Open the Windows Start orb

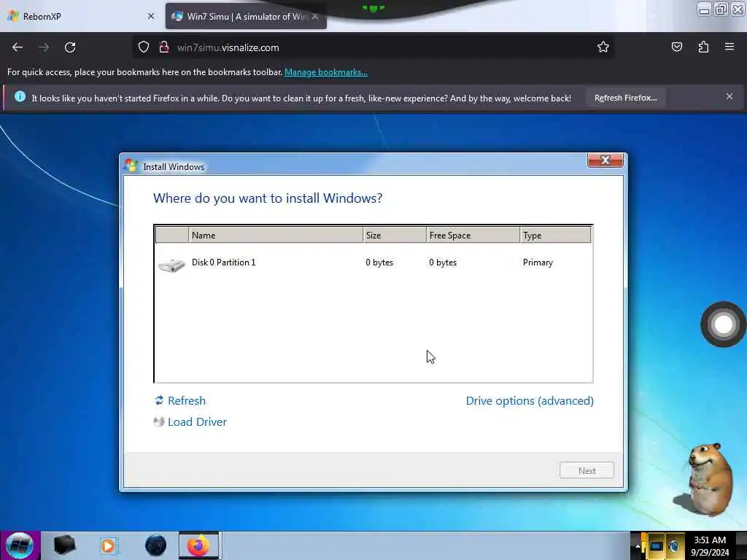point(20,545)
